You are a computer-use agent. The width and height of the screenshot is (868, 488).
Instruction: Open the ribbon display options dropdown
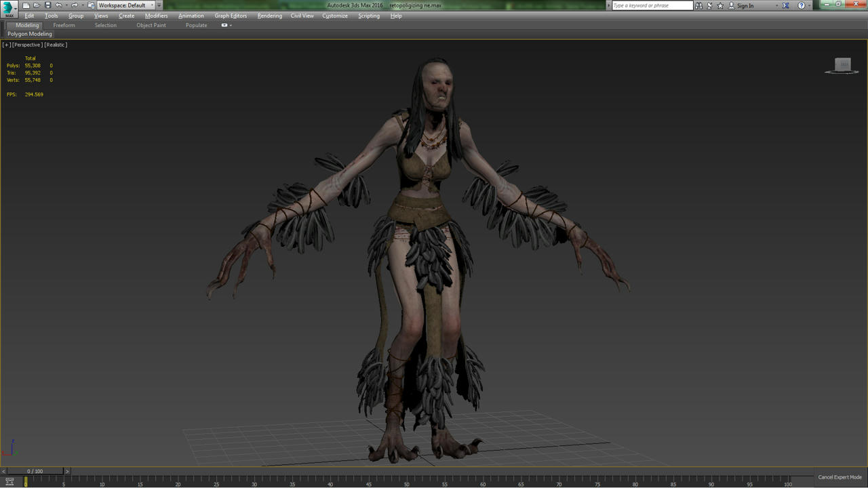point(226,25)
